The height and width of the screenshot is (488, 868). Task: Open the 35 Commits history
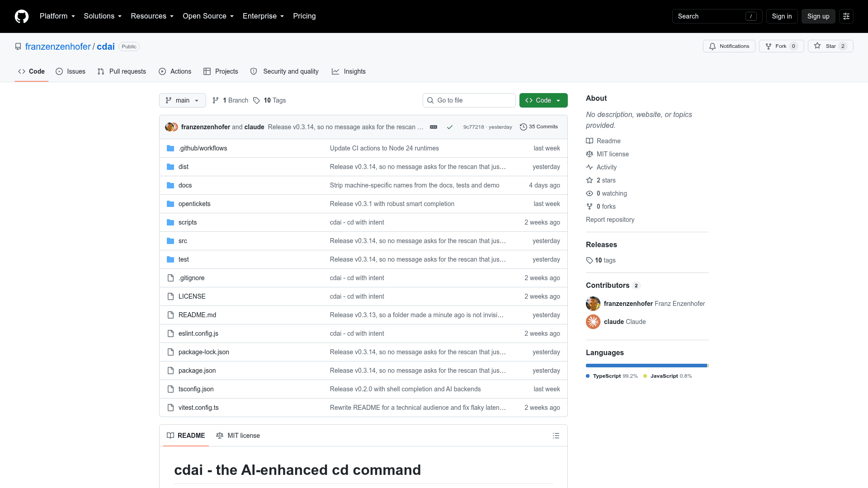(539, 127)
